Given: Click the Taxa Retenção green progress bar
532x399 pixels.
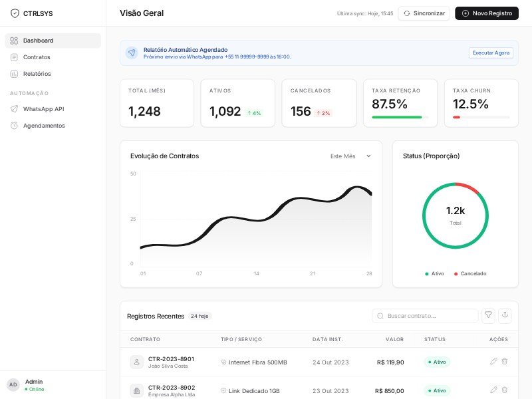Looking at the screenshot, I should click(397, 118).
